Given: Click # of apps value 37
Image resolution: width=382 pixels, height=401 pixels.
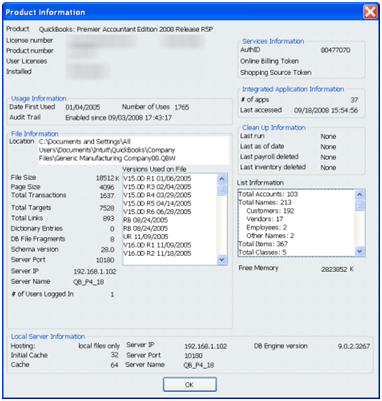Looking at the screenshot, I should click(354, 100).
